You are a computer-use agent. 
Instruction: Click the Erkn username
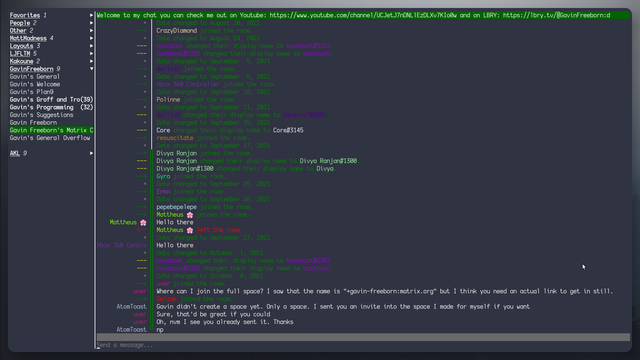(x=163, y=192)
